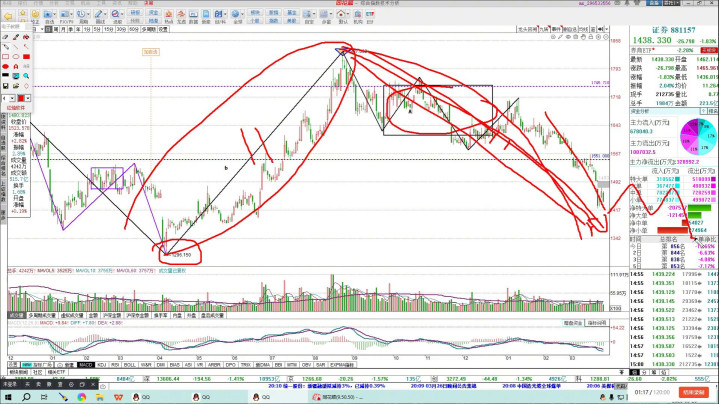Switch to the 60分 period tab

click(134, 29)
